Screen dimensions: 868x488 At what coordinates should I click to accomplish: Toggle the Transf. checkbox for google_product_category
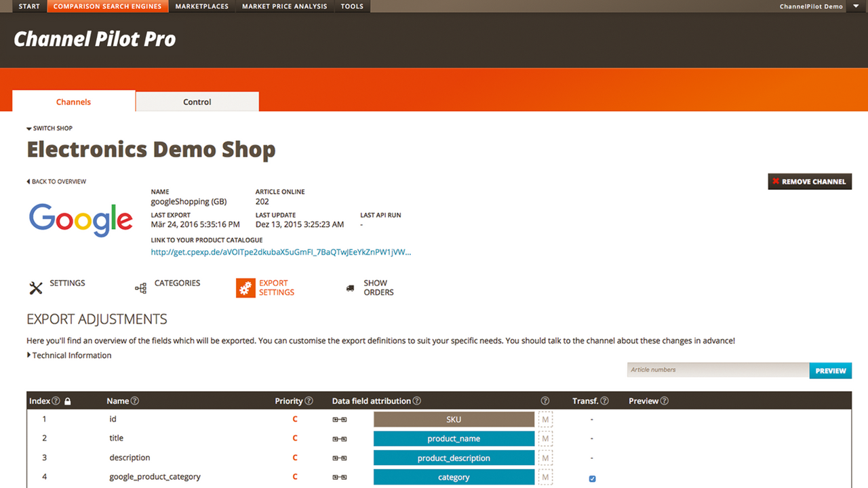click(592, 479)
